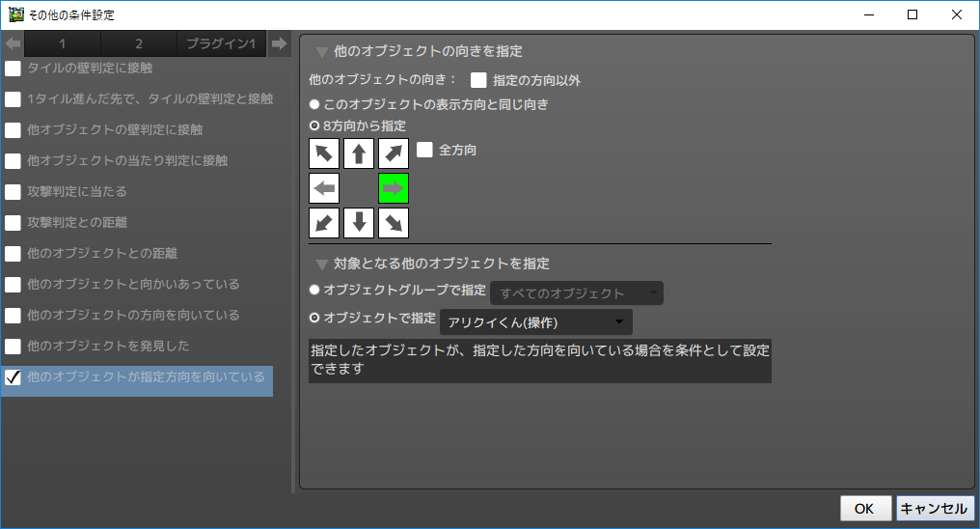Close the その他の条件設定 dialog
The image size is (980, 529).
pyautogui.click(x=956, y=14)
